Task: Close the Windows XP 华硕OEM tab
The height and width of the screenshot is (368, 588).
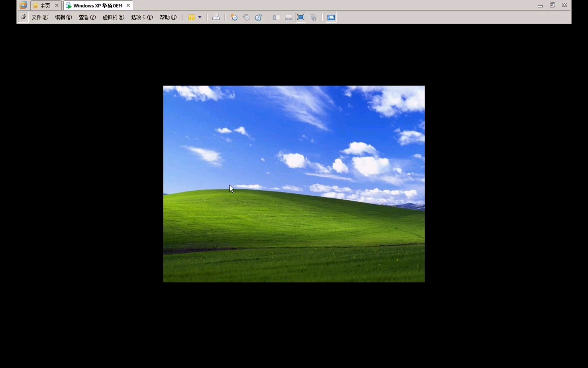Action: coord(128,5)
